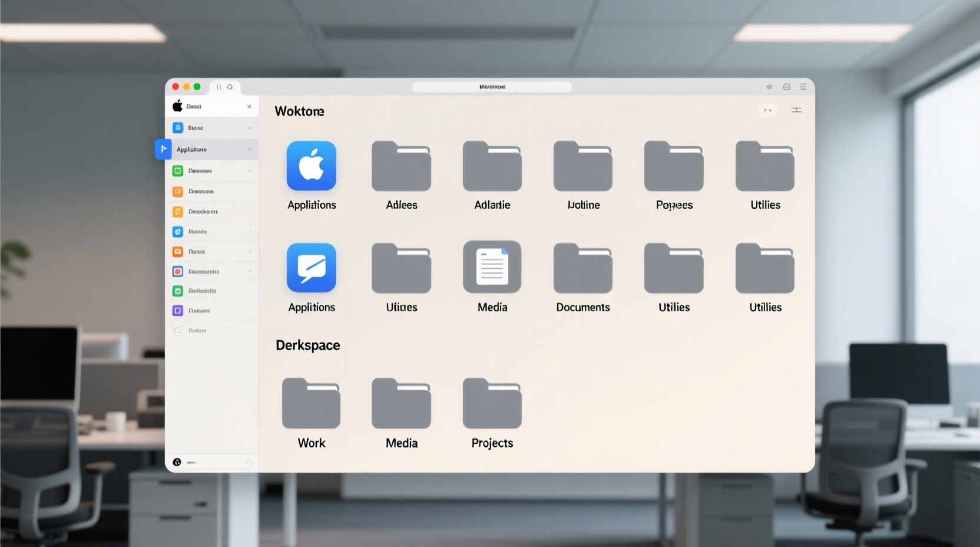Image resolution: width=980 pixels, height=547 pixels.
Task: Click the purple app icon near sidebar bottom
Action: coord(178,310)
